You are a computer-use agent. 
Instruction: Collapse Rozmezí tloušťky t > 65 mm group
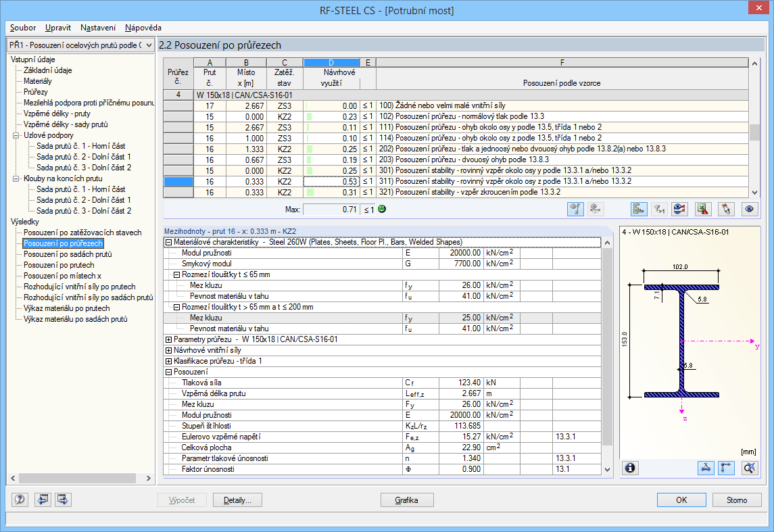[x=176, y=307]
